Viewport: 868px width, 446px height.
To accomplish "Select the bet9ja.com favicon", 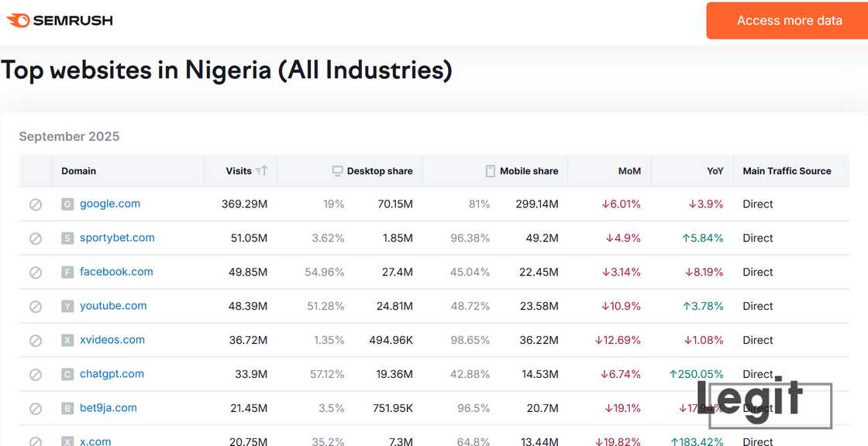I will click(x=67, y=408).
